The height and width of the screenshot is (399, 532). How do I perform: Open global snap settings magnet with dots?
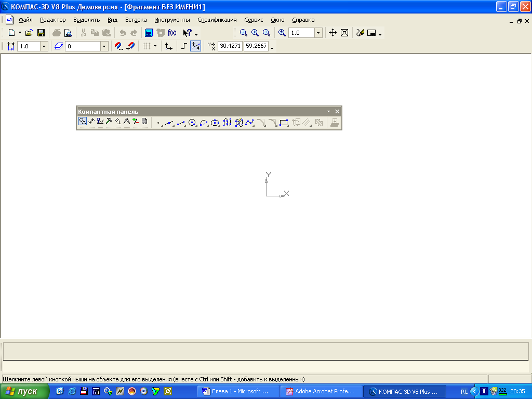[119, 46]
